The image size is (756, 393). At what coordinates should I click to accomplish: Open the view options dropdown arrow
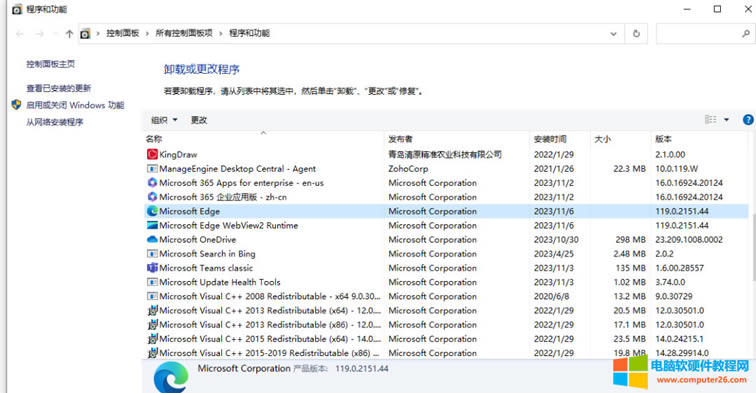(x=726, y=120)
